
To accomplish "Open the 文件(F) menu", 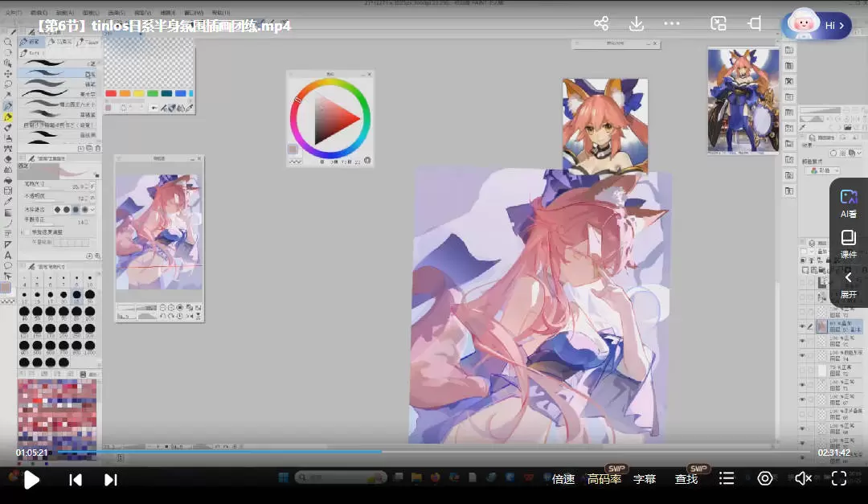I will pos(14,12).
